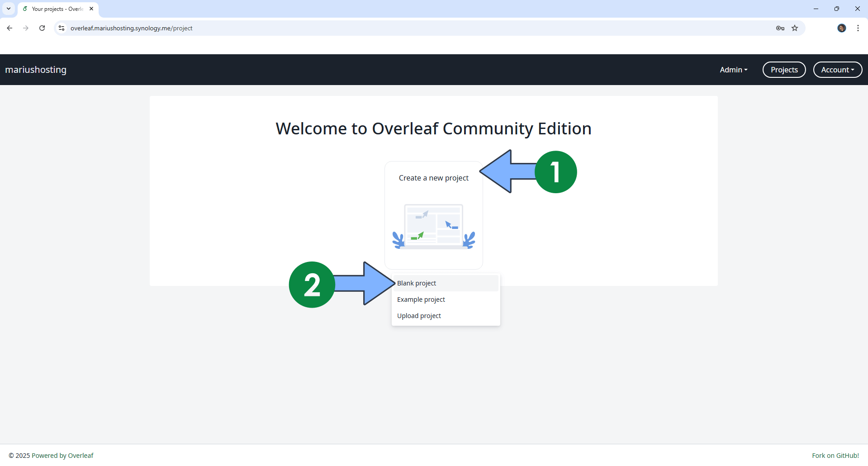The width and height of the screenshot is (868, 466).
Task: Click the forward navigation arrow
Action: click(x=26, y=28)
